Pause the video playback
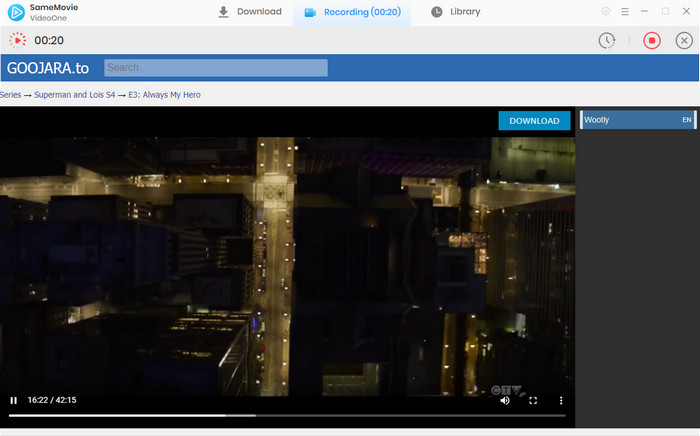The image size is (700, 436). pyautogui.click(x=14, y=400)
